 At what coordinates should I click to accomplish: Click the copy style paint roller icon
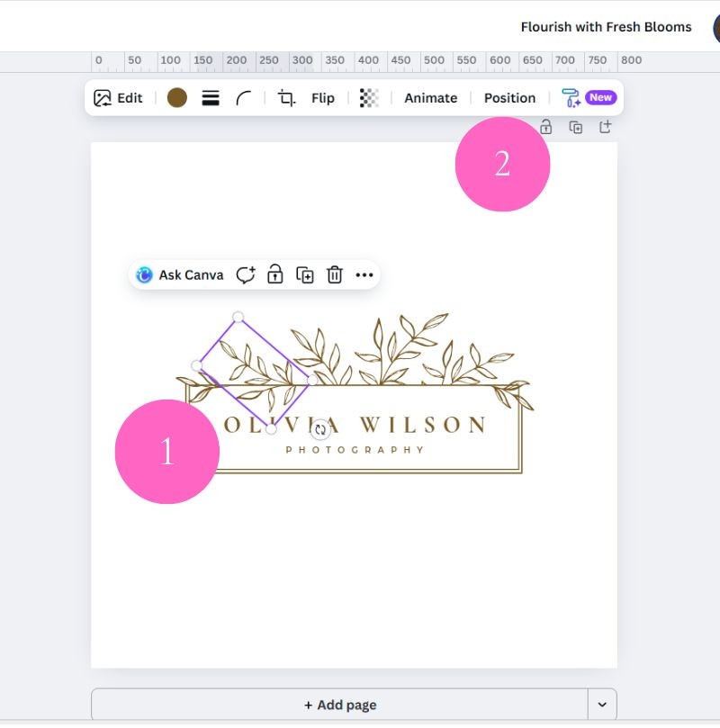(571, 98)
